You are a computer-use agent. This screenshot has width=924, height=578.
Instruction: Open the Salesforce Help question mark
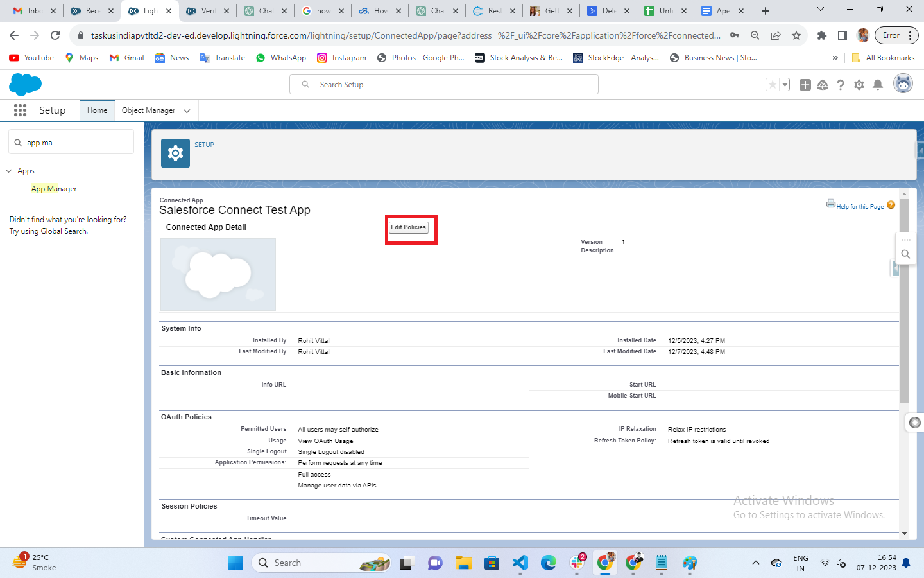pos(841,85)
